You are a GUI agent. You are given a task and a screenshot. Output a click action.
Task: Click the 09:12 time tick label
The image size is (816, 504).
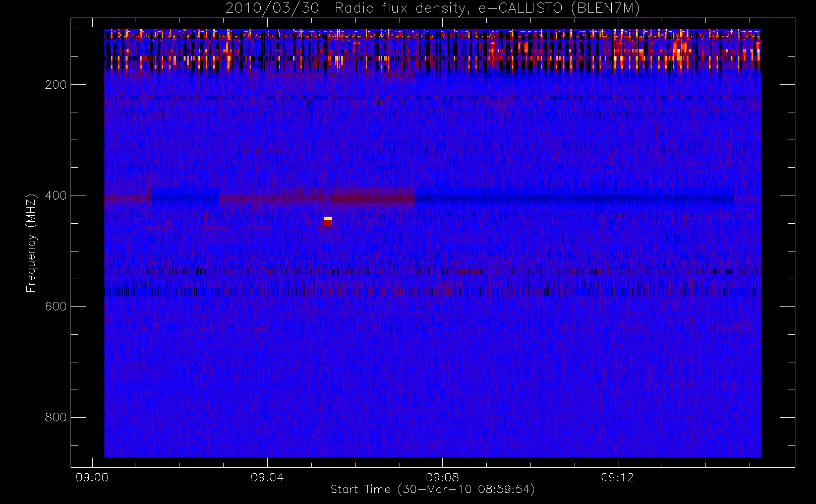click(617, 477)
